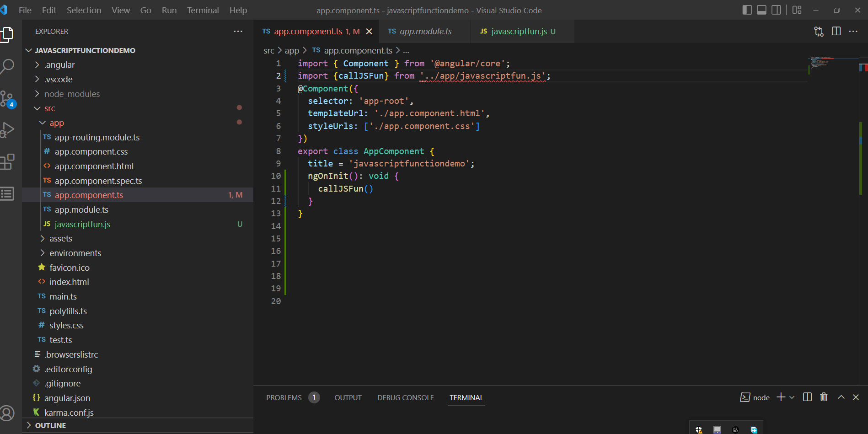
Task: Kill the terminal with the trash icon
Action: 824,397
